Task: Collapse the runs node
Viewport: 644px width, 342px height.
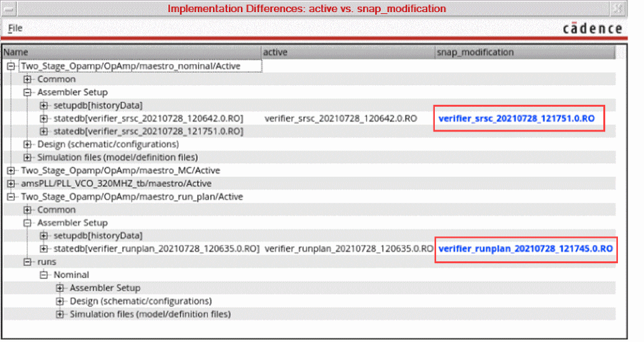Action: [x=27, y=262]
